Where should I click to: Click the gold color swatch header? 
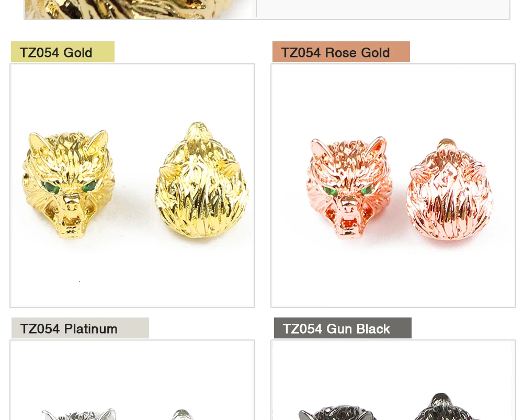tap(63, 52)
